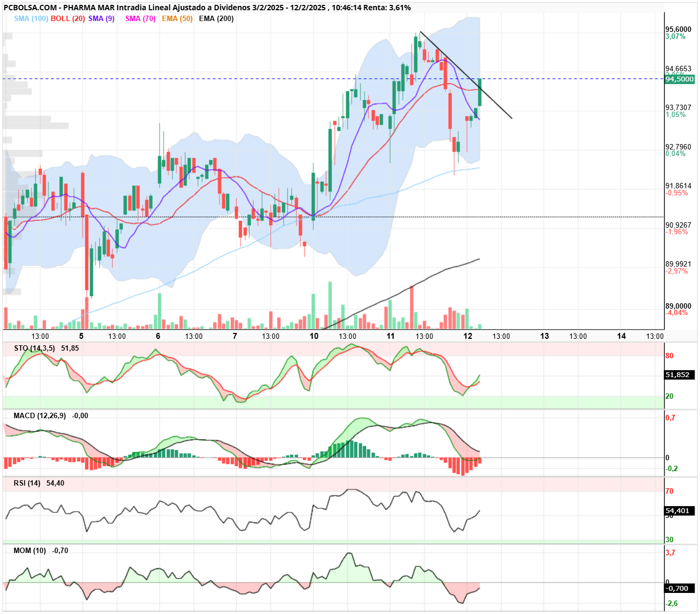Screen dimensions: 700x614
Task: Click day 14 on the date axis
Action: pos(621,336)
